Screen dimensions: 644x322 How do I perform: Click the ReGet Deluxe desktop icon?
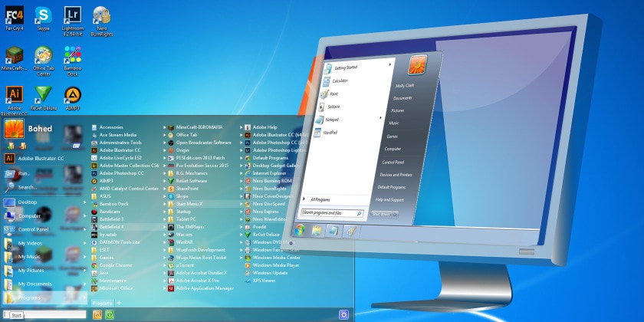(x=43, y=99)
